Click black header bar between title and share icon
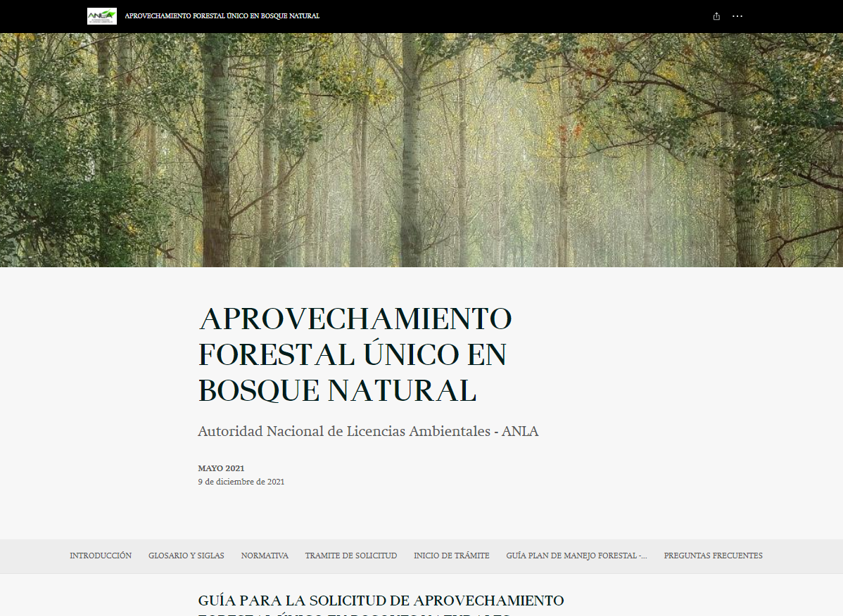 point(514,16)
